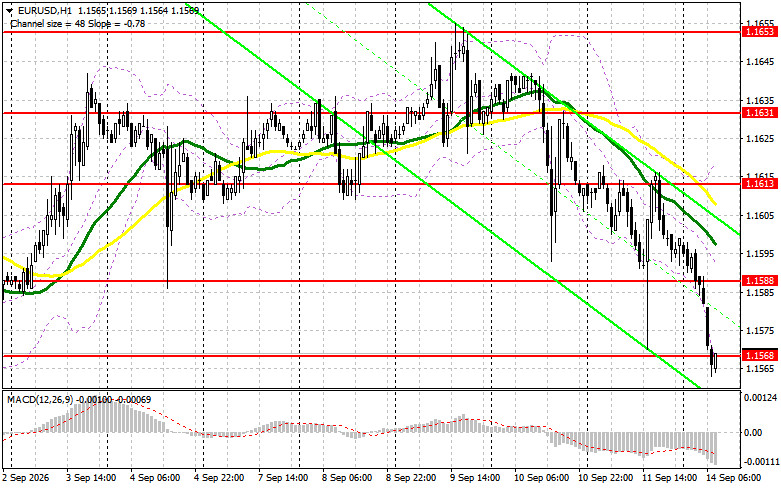
Task: Select the 10 Sep 22:00 time label
Action: [x=606, y=478]
